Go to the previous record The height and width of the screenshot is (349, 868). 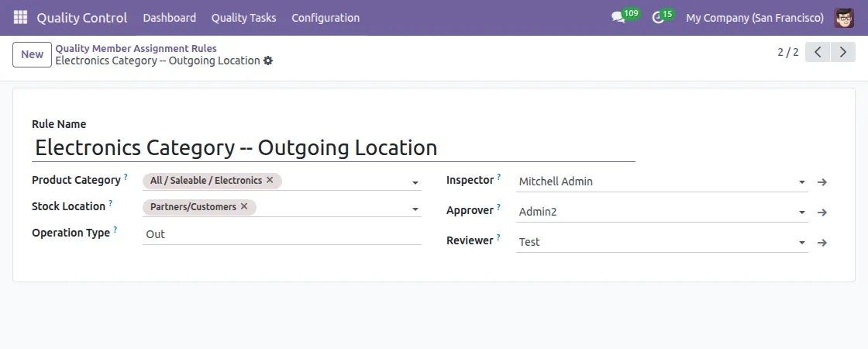click(x=818, y=53)
